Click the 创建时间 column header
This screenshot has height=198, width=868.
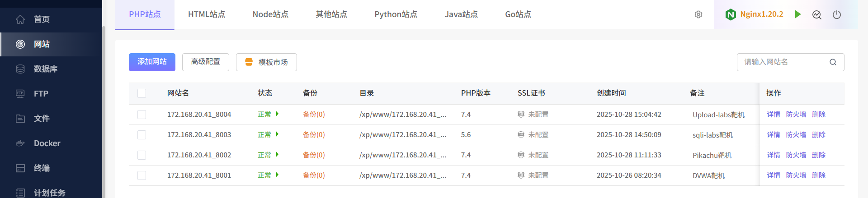coord(611,93)
